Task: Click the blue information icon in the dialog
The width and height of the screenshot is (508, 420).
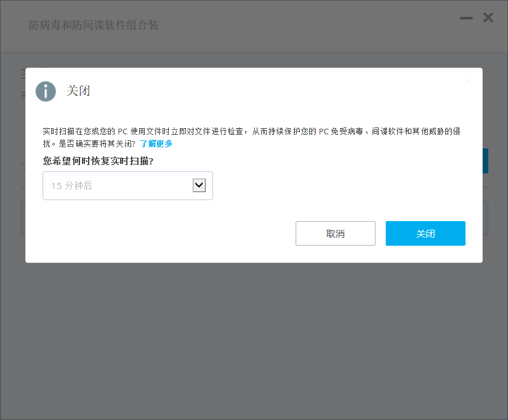Action: 46,91
